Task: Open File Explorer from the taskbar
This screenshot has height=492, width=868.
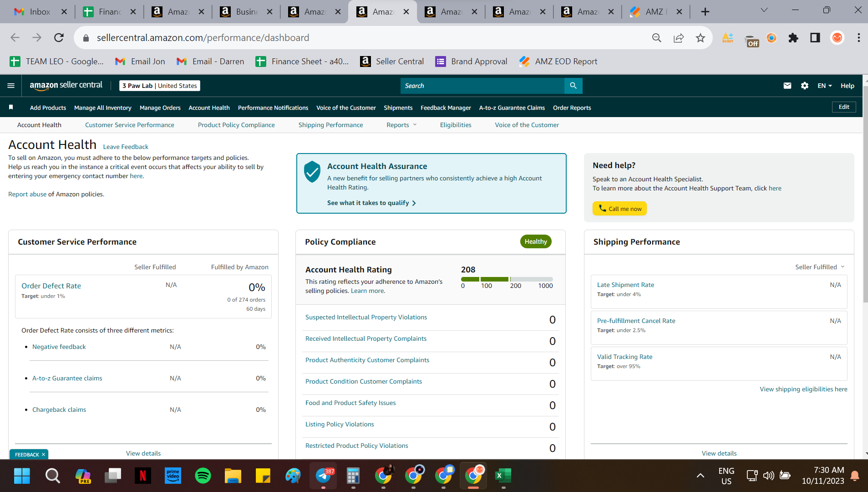Action: pos(233,476)
